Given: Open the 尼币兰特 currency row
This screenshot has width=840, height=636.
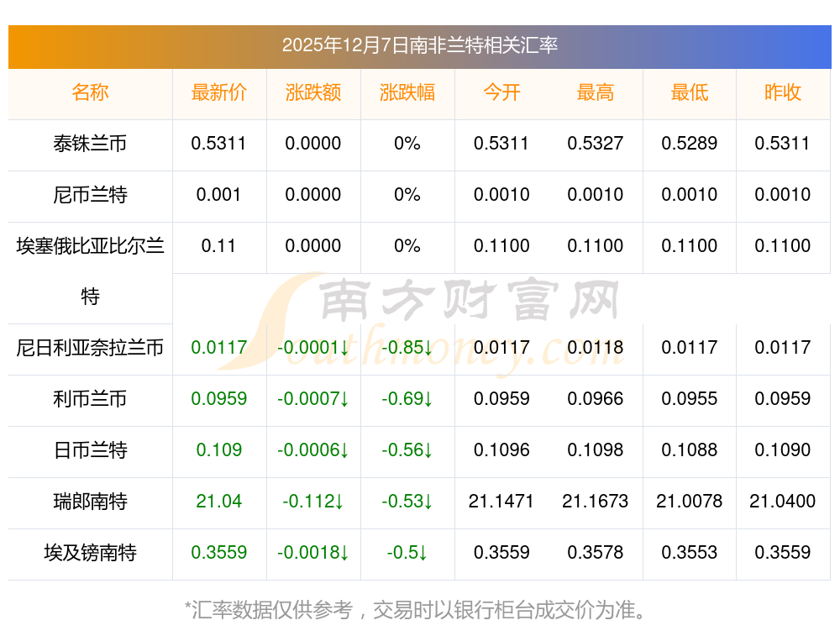Looking at the screenshot, I should pos(90,195).
